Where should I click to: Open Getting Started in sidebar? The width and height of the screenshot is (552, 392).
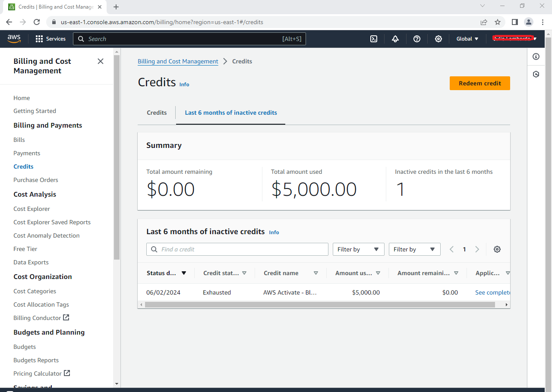(x=35, y=111)
